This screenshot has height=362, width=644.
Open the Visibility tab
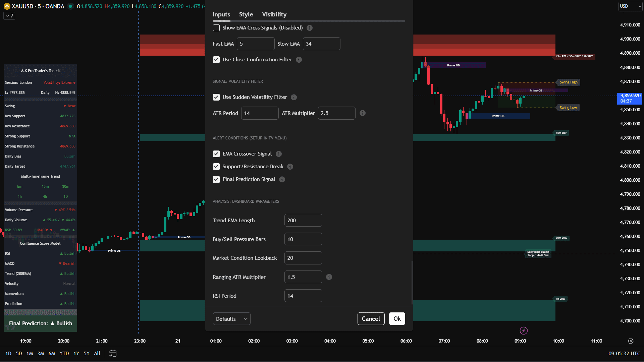point(274,14)
